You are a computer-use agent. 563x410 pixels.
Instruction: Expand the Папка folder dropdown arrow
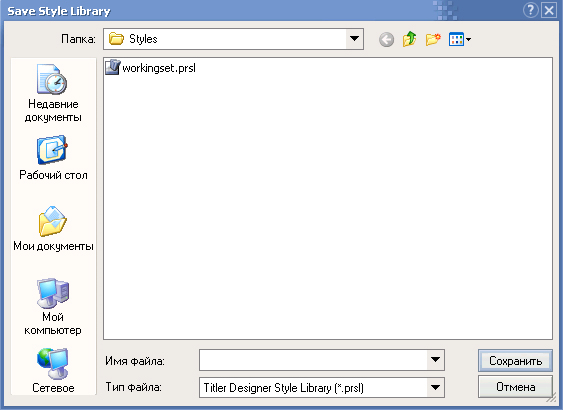[x=354, y=39]
